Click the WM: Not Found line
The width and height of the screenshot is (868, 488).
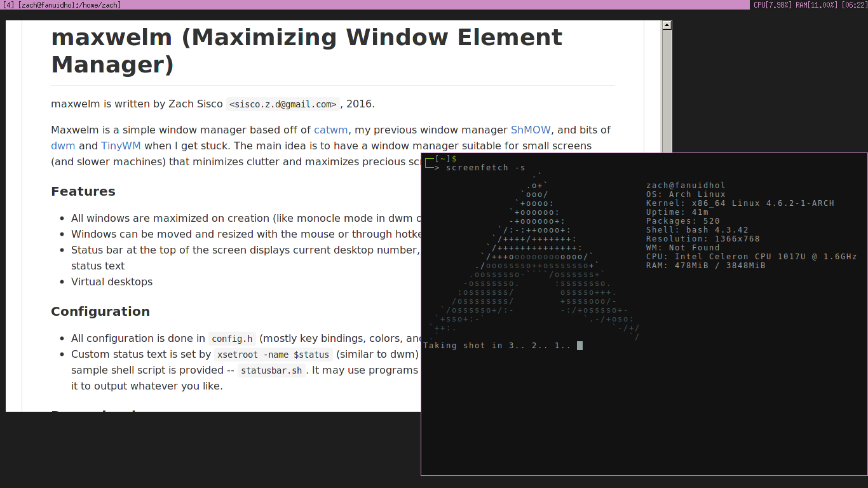683,248
